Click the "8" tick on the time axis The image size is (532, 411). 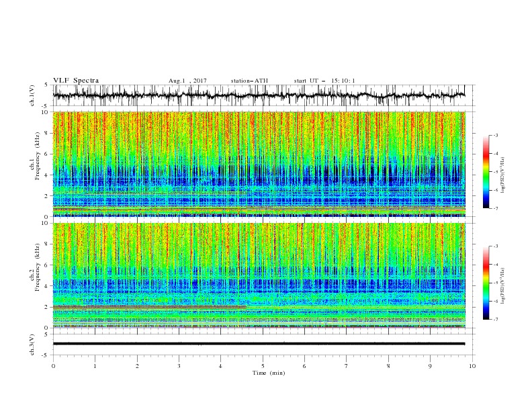pos(388,366)
